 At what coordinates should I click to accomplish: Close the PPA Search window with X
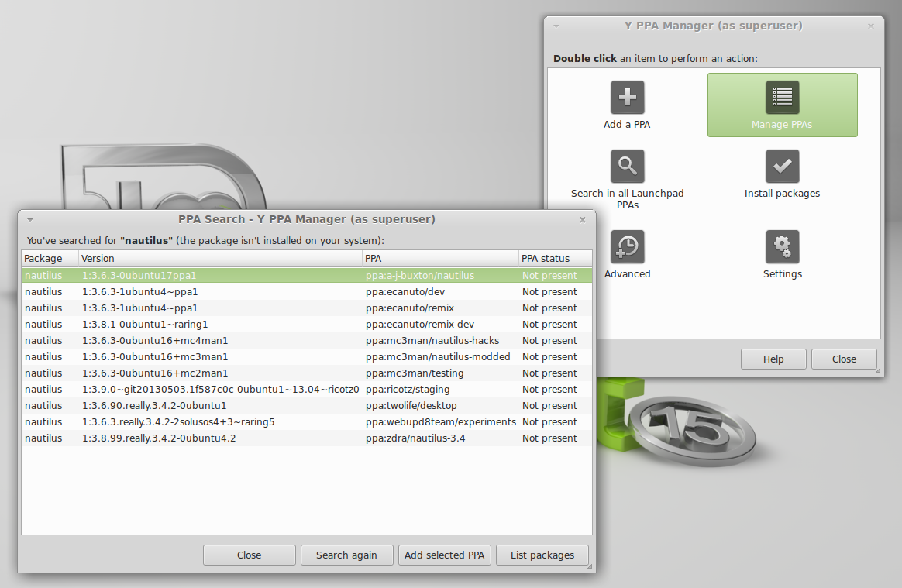(583, 220)
